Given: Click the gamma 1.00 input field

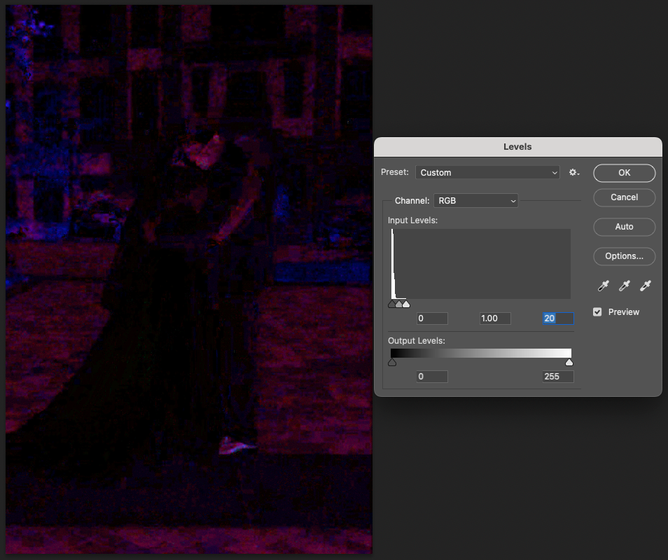Looking at the screenshot, I should click(495, 318).
